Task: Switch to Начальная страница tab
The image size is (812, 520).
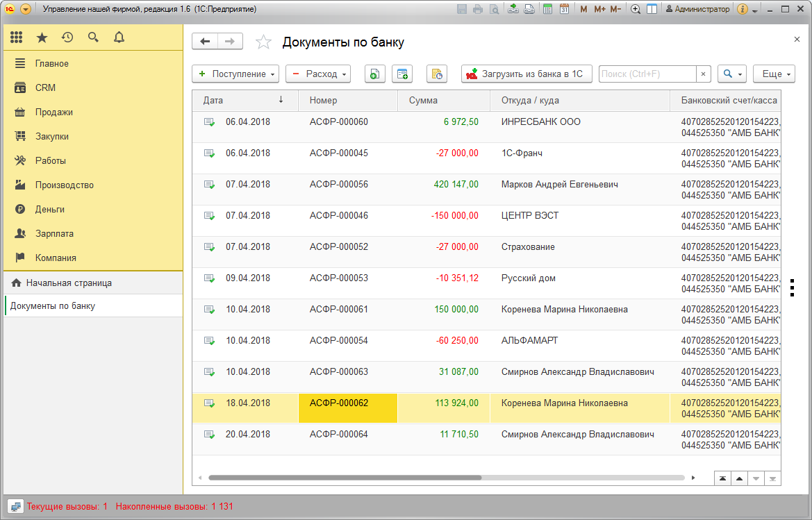Action: pyautogui.click(x=93, y=283)
